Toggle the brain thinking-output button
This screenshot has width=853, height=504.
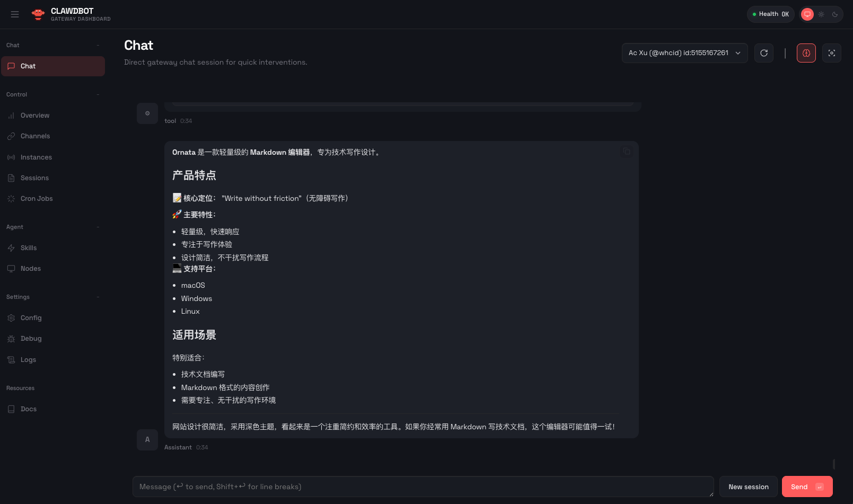[x=806, y=53]
